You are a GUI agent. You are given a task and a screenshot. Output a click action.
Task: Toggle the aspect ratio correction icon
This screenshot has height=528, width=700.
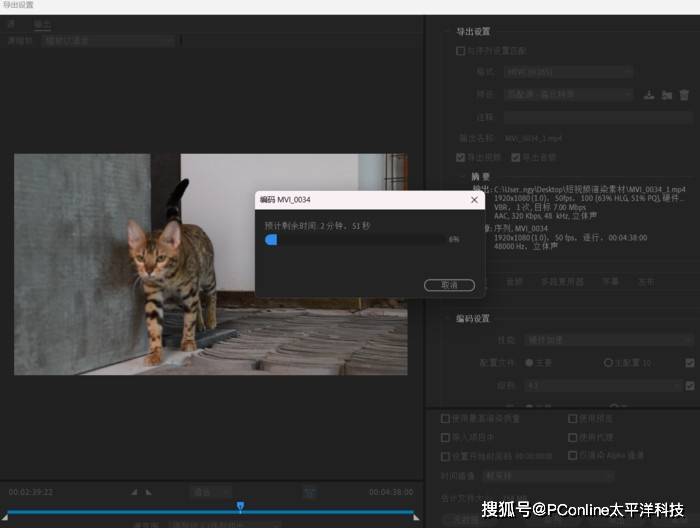[x=309, y=492]
